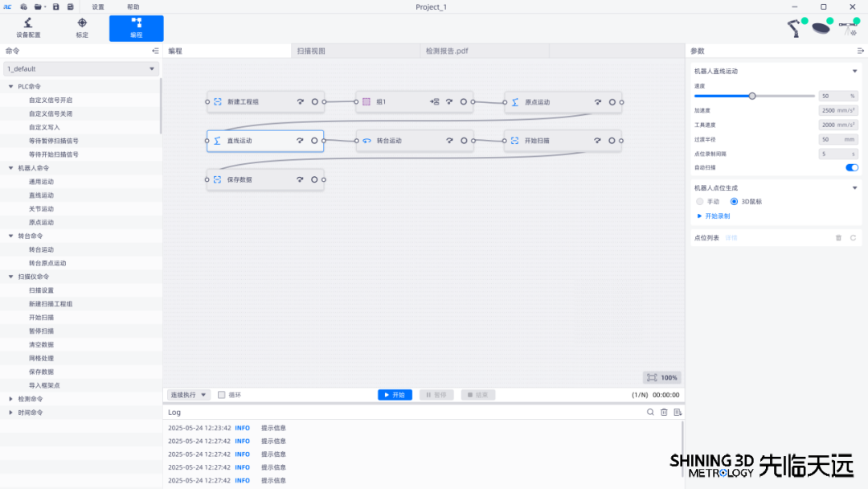The width and height of the screenshot is (868, 489).
Task: Switch to the 扫描视图 tab
Action: [x=311, y=51]
